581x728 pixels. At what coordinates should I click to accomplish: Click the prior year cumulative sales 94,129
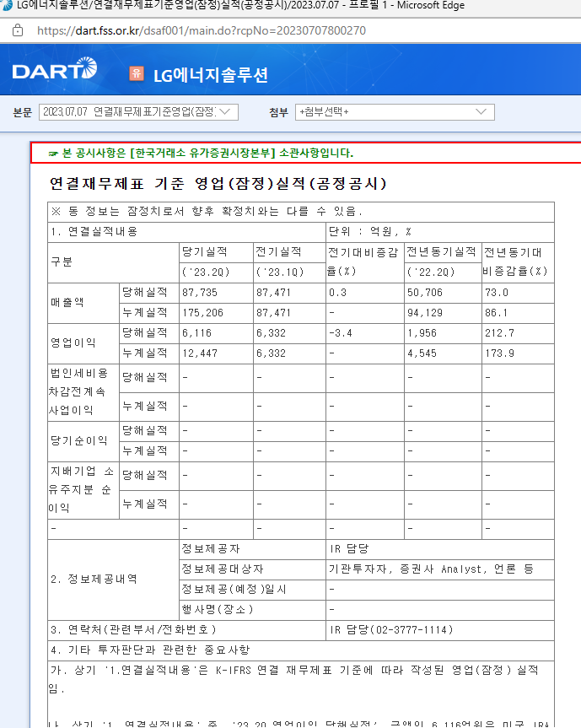425,313
